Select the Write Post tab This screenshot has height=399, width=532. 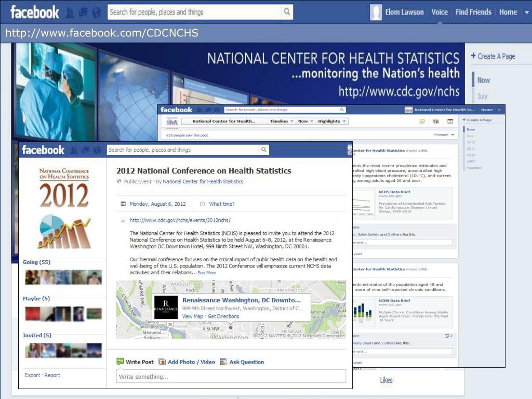tap(135, 362)
